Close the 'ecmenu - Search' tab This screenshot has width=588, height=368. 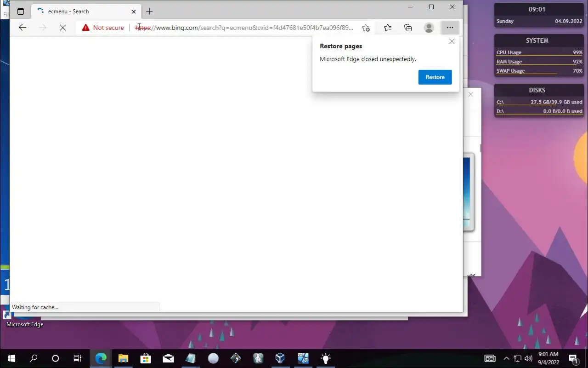coord(134,11)
